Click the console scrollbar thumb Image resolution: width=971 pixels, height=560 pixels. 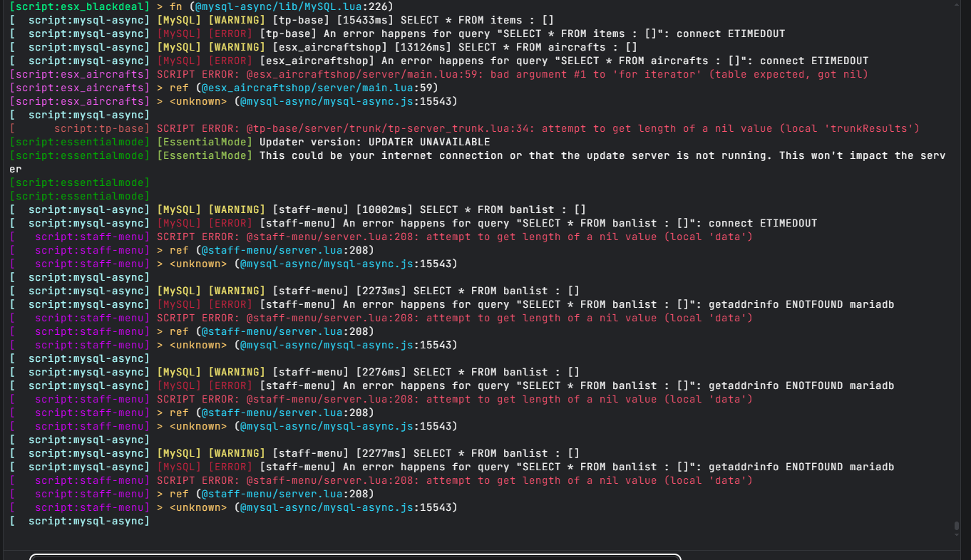[x=957, y=527]
